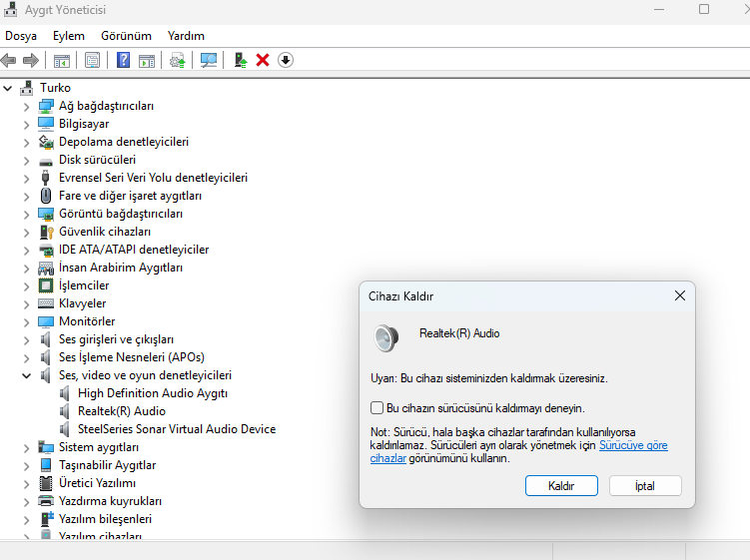Click the Güvenlik cihazları key icon

coord(46,232)
